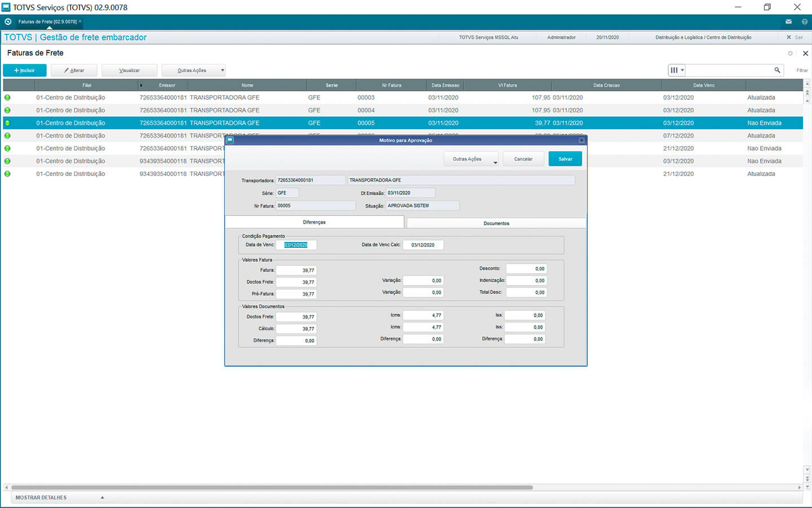Switch to the Diferenças tab
This screenshot has width=812, height=508.
click(x=314, y=222)
